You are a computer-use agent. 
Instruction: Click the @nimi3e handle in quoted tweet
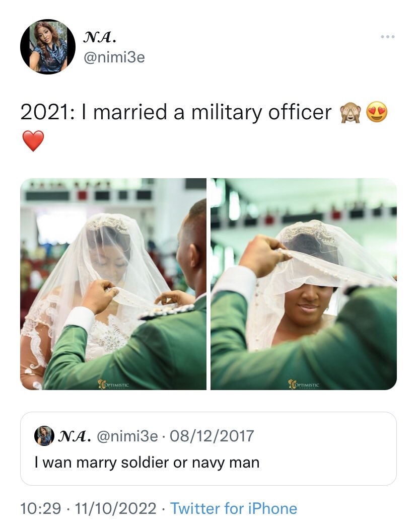coord(127,436)
